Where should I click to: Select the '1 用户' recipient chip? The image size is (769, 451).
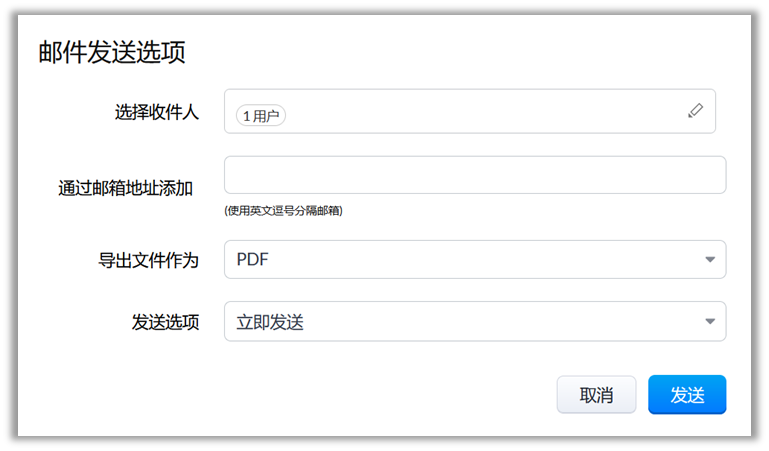(261, 116)
